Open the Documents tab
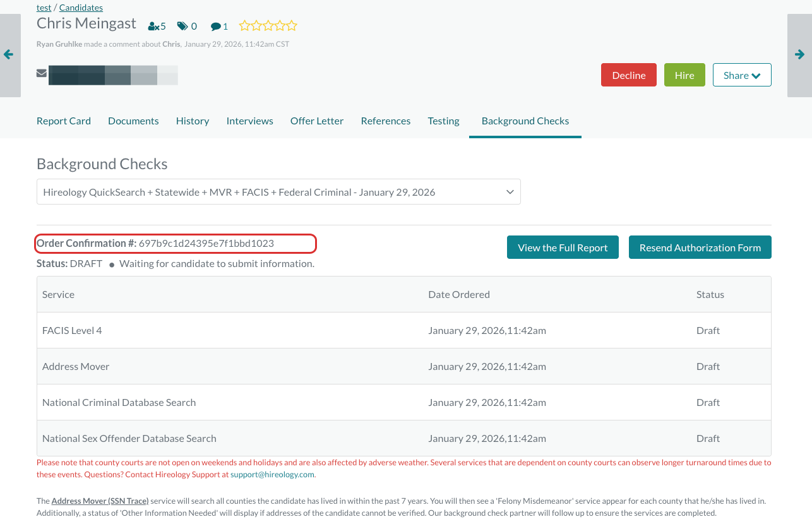The width and height of the screenshot is (812, 524). (133, 121)
